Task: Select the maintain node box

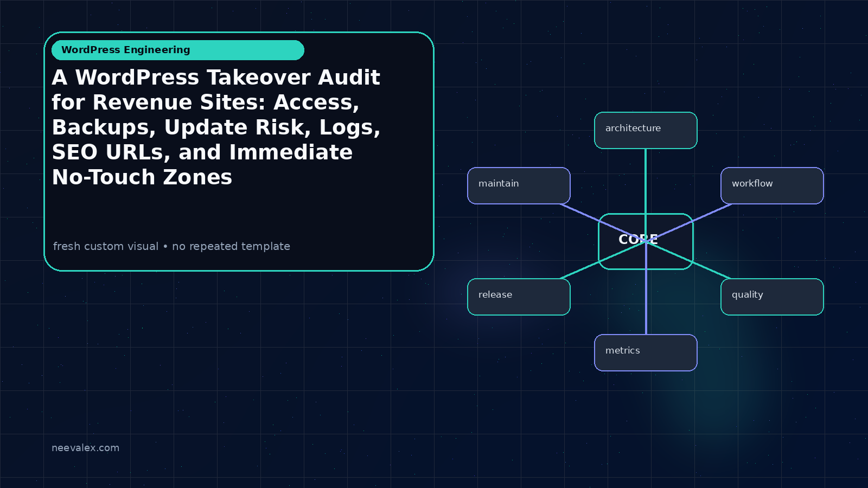Action: click(x=519, y=185)
